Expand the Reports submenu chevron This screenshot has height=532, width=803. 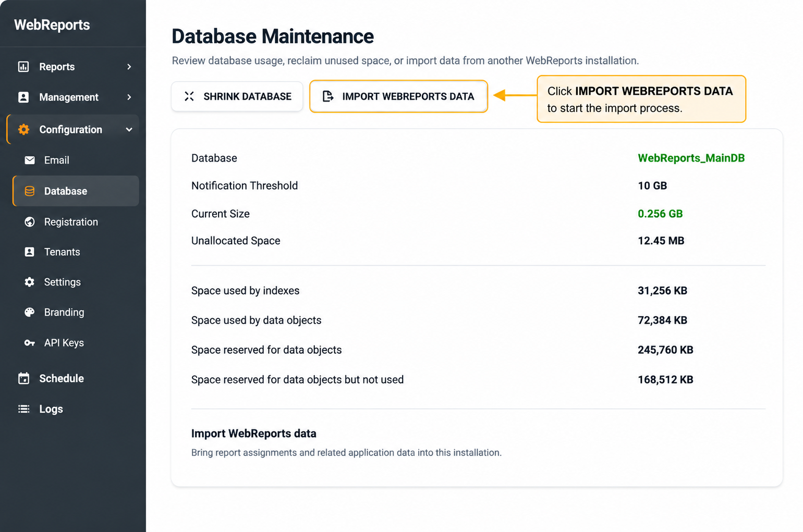click(x=129, y=67)
